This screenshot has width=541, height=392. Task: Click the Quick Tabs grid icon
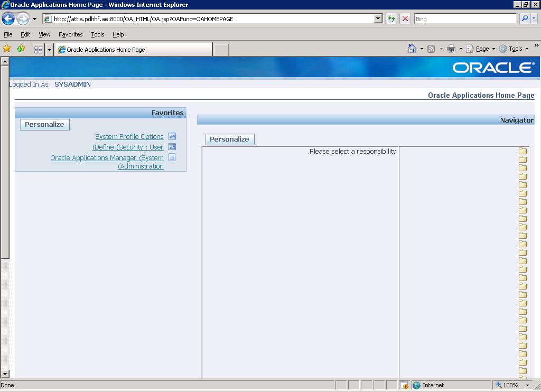click(x=38, y=49)
